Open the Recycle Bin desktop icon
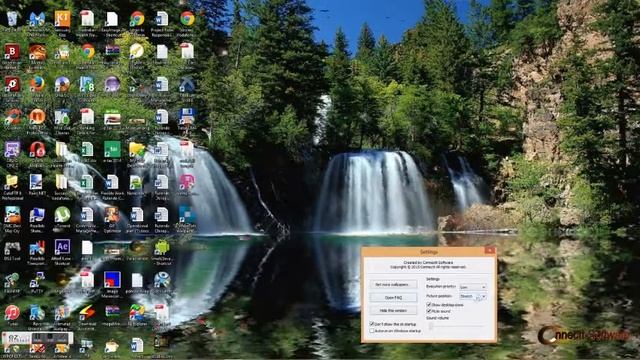The width and height of the screenshot is (640, 360). tap(12, 19)
